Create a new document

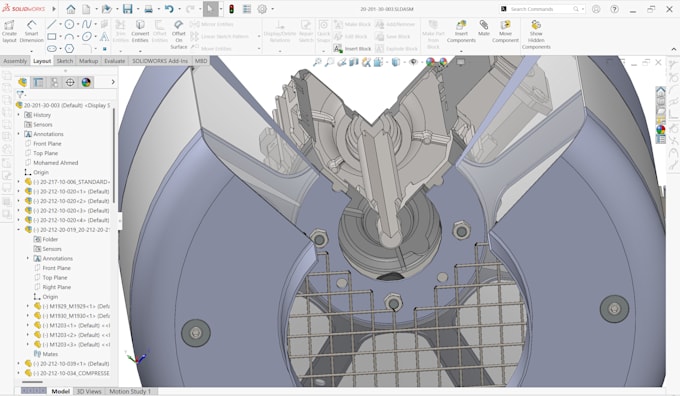click(x=86, y=9)
